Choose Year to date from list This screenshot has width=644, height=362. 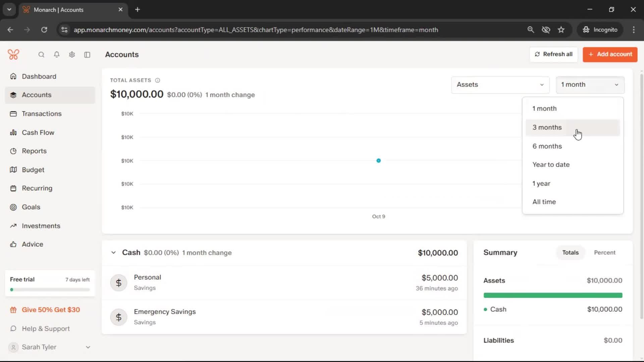point(551,165)
